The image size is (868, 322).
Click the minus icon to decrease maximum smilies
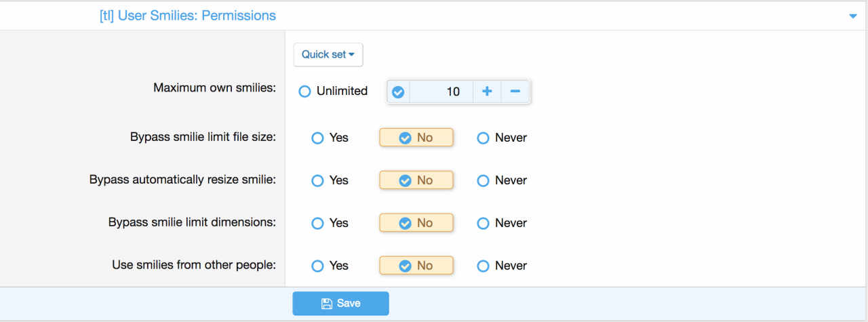click(x=515, y=92)
